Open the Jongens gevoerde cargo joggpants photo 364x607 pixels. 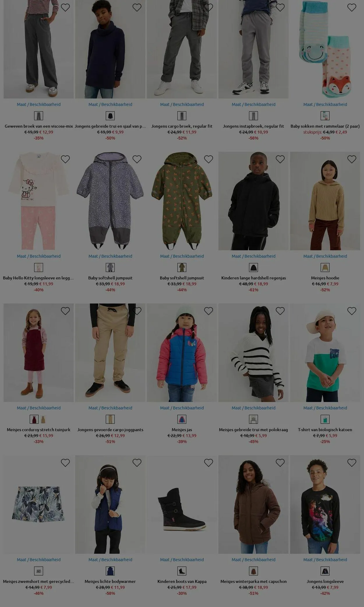110,353
